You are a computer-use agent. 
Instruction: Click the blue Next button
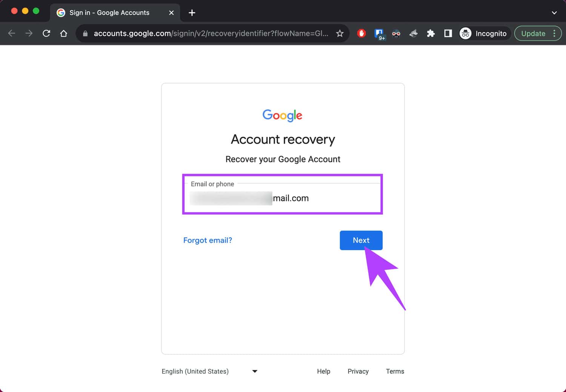[x=361, y=240]
